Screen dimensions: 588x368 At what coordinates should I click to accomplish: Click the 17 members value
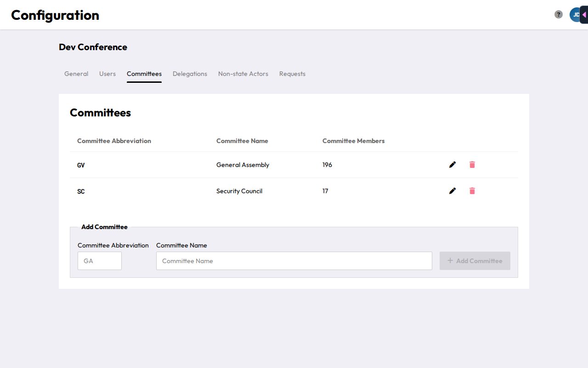325,191
